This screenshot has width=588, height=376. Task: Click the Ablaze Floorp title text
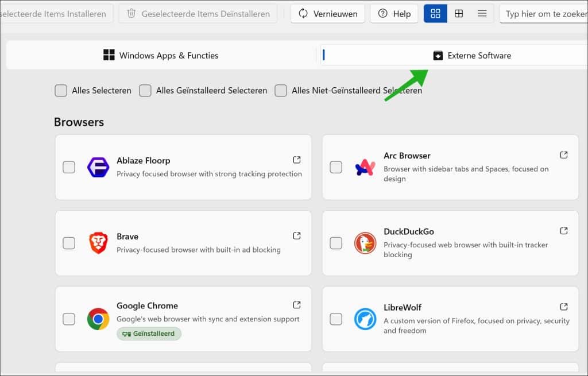coord(143,161)
